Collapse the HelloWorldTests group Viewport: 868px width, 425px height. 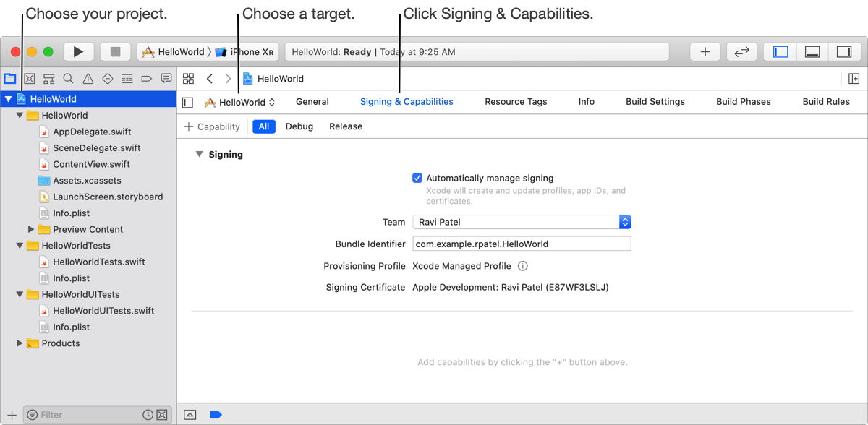tap(20, 246)
